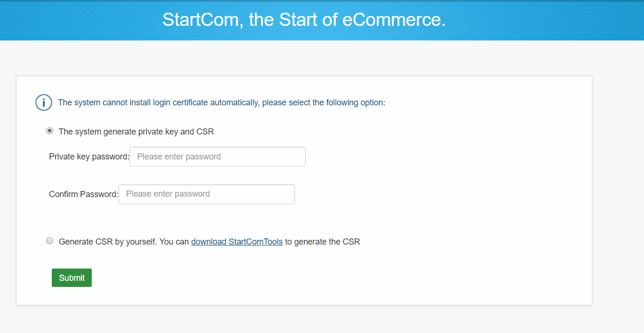Image resolution: width=644 pixels, height=333 pixels.
Task: Click the 'to generate the CSR' trailing text
Action: pos(322,242)
